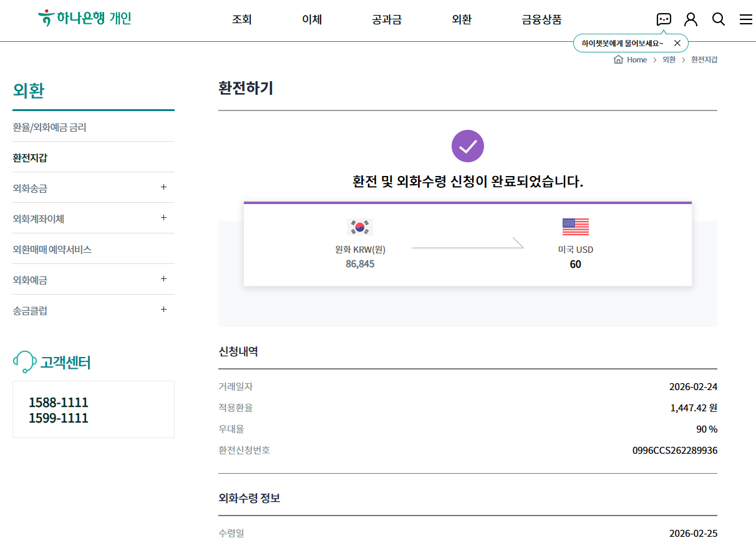Open the 공과금 top menu

tap(386, 19)
